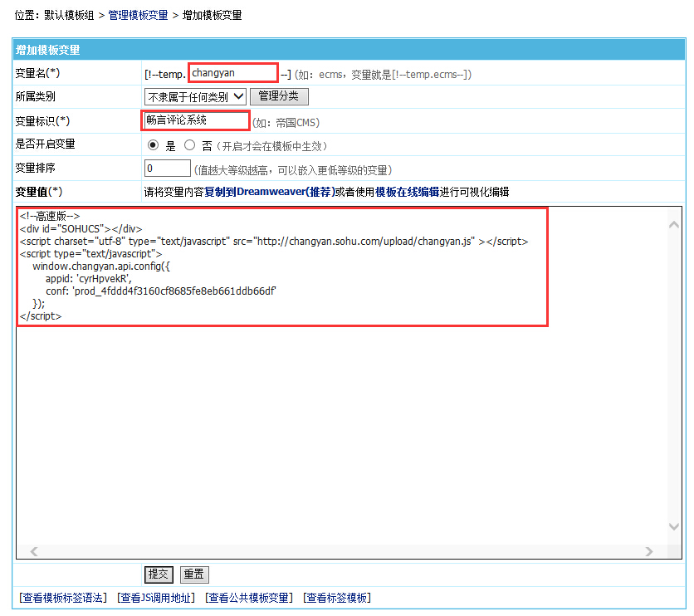The image size is (694, 616).
Task: Click the conf: 'prod_4fddd4f3160cf8685fe8eb661ddb66df' line
Action: pos(161,291)
